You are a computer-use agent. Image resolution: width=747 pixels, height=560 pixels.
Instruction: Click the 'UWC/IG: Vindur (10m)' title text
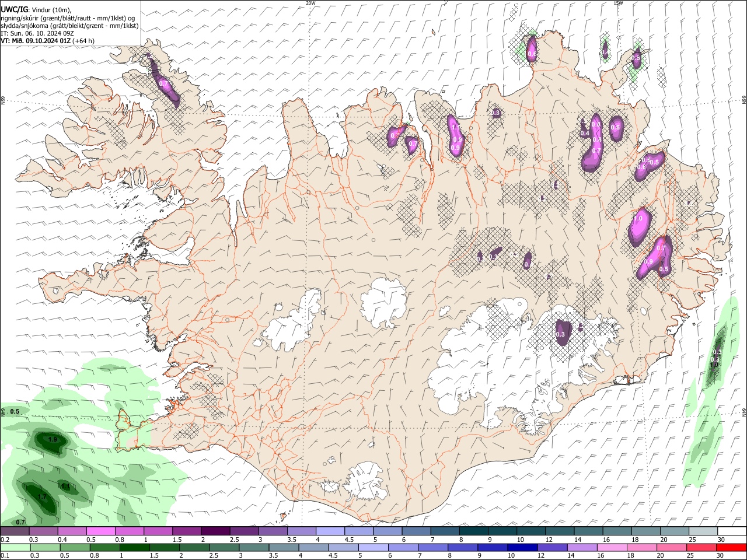coord(36,9)
